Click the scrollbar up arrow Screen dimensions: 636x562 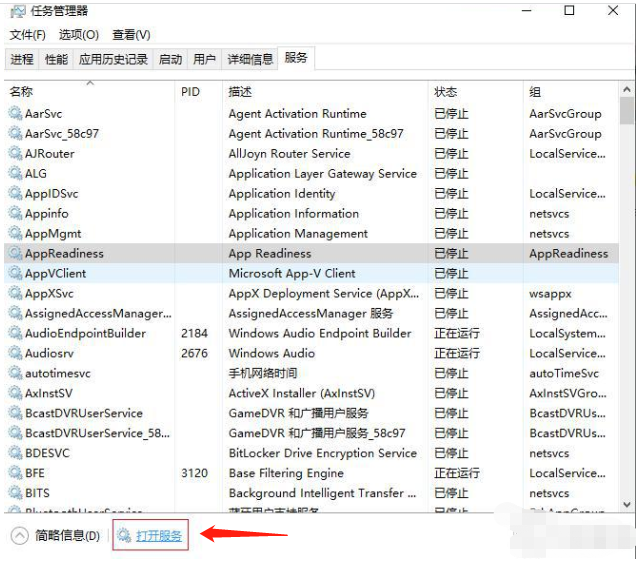627,89
